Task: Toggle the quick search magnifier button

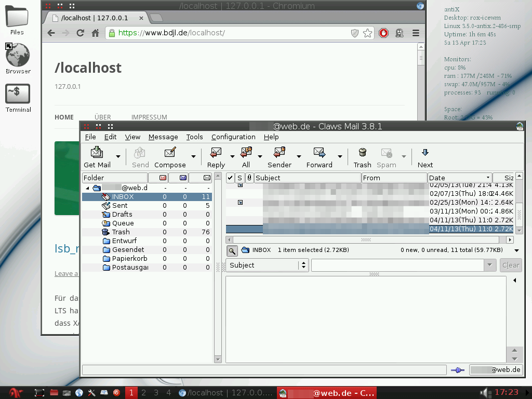Action: [x=232, y=250]
